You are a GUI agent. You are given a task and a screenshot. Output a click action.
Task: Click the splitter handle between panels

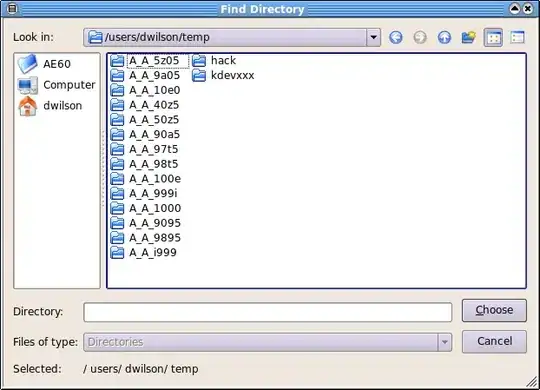click(103, 169)
